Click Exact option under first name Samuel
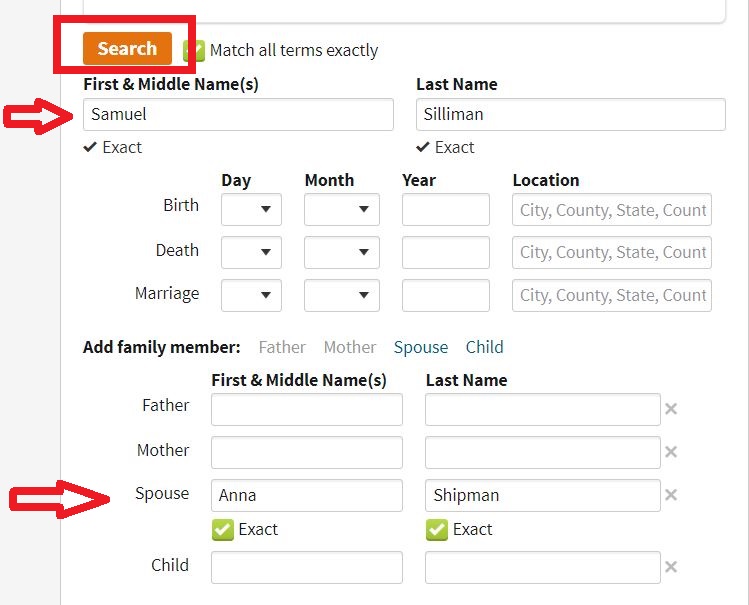 coord(112,147)
